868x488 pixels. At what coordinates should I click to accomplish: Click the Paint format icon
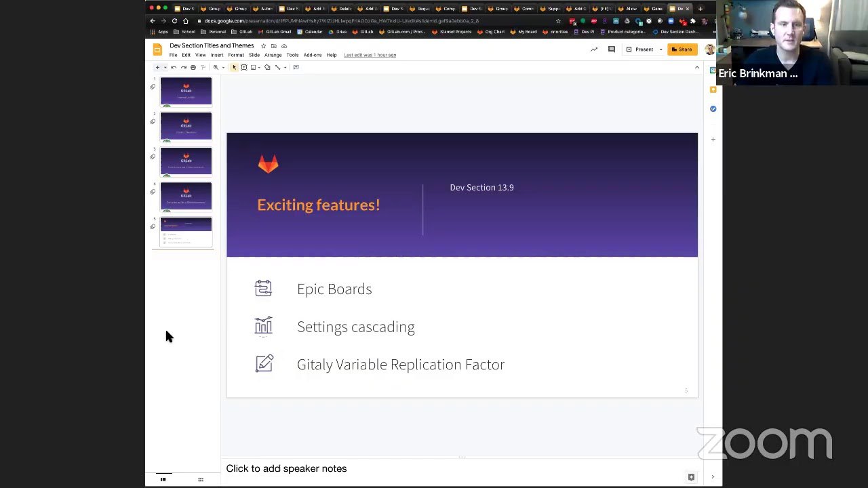[202, 67]
